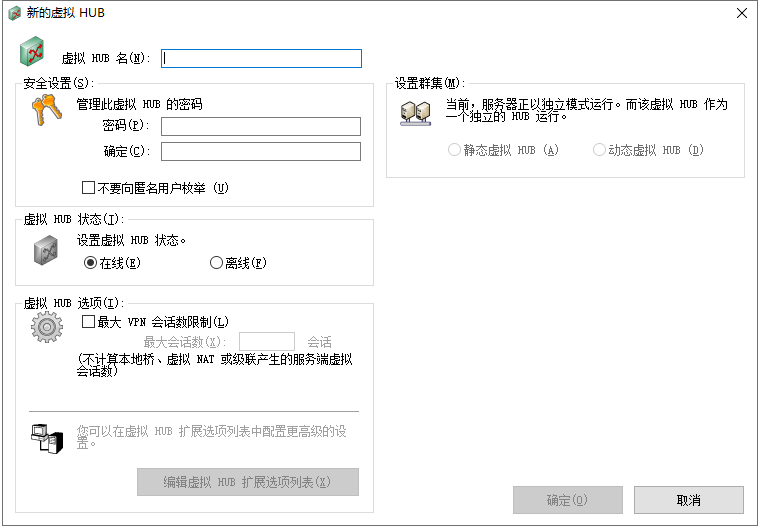The image size is (760, 528).
Task: Click the keys icon in security settings
Action: pos(46,110)
